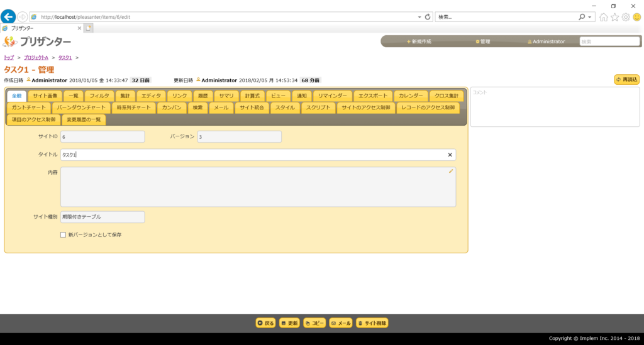Screen dimensions: 644x345
Task: Follow the タスク1 breadcrumb link
Action: point(65,57)
